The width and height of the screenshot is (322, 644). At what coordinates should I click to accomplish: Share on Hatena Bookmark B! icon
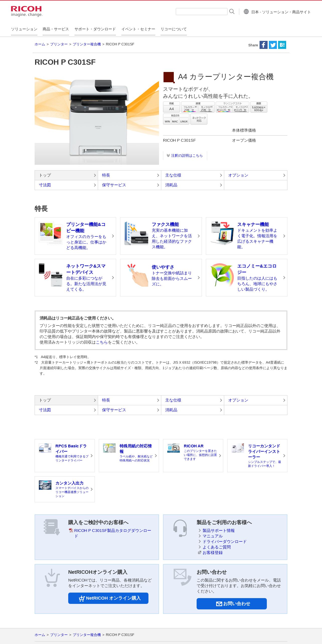click(x=282, y=45)
